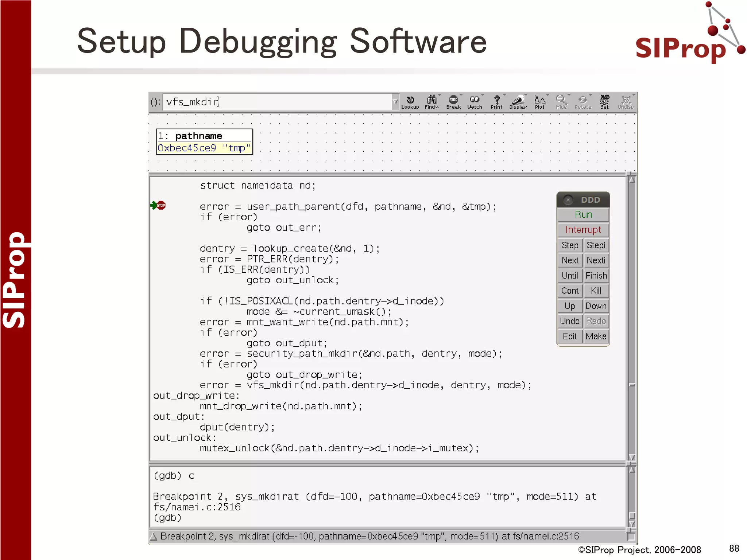Open the argument field history dropdown
The image size is (747, 560).
click(x=395, y=102)
